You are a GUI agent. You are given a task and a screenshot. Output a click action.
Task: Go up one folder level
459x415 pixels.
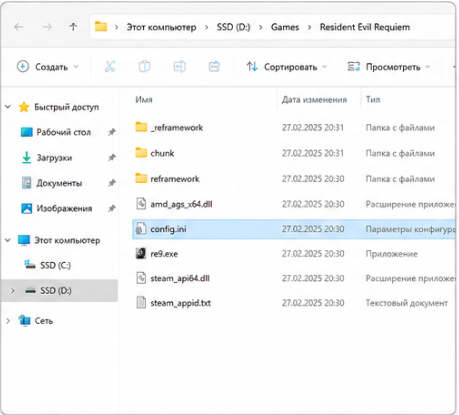tap(73, 27)
